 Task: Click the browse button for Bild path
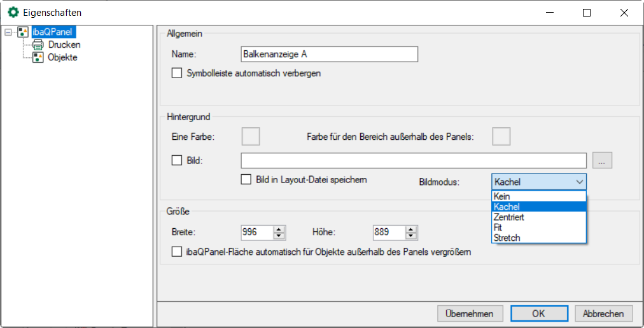[602, 160]
